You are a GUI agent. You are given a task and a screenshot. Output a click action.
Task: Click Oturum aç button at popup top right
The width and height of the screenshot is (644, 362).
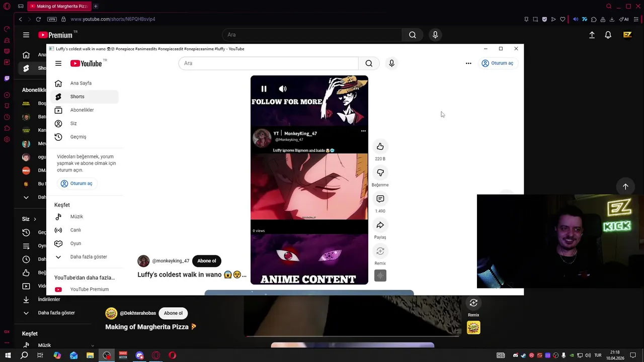[498, 63]
